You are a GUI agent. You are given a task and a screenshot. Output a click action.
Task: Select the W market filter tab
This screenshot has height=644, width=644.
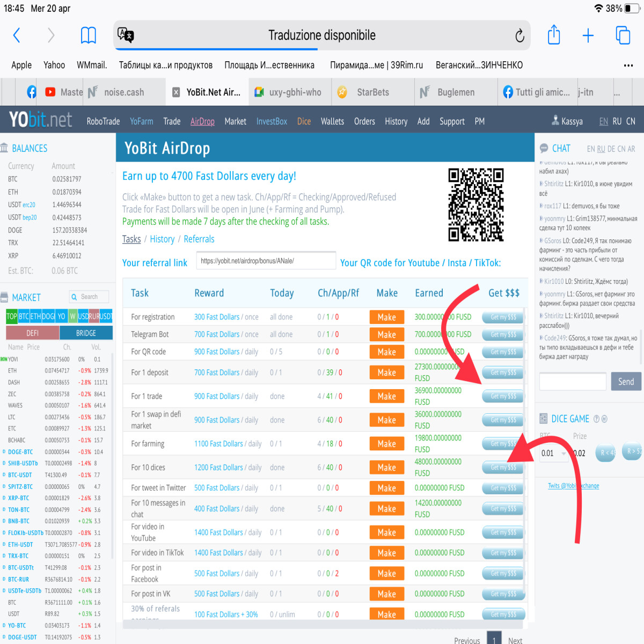point(72,317)
